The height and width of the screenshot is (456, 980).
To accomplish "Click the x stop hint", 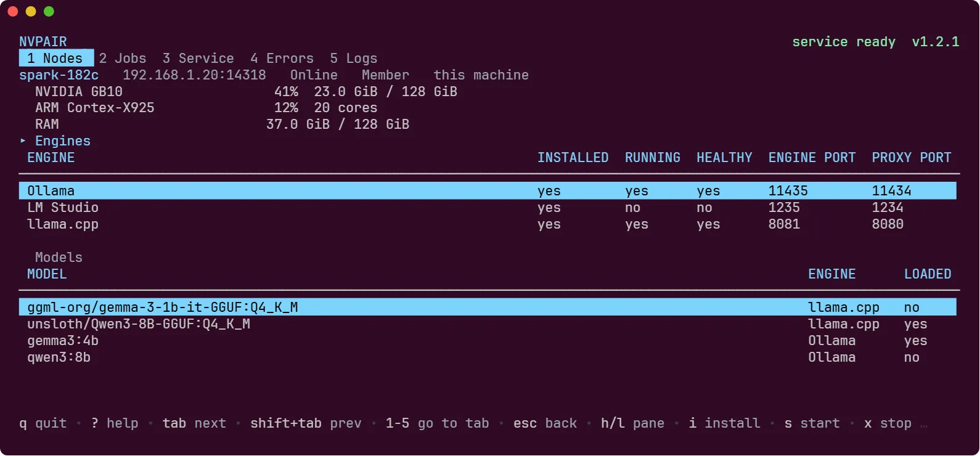I will pos(888,423).
